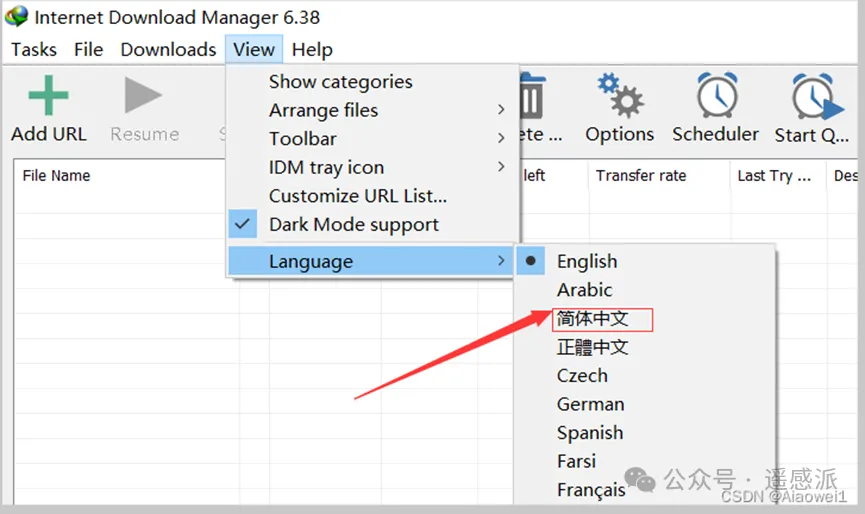Click the Options label
Viewport: 865px width, 514px height.
[x=620, y=135]
